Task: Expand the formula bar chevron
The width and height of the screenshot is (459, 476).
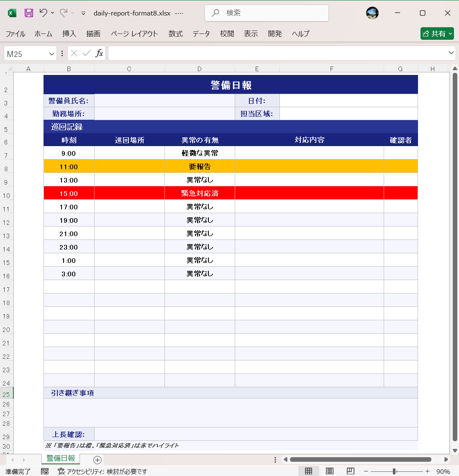Action: click(451, 53)
